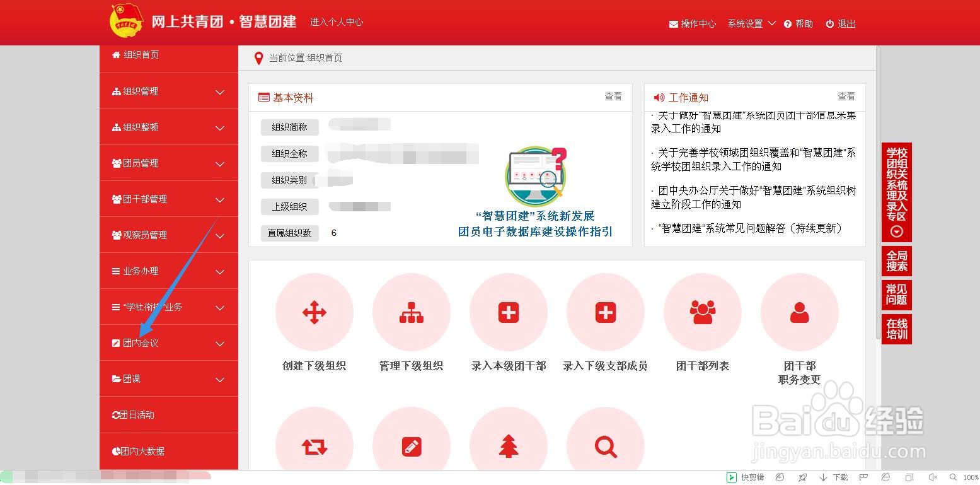Click the magnifier search circle icon

coord(605,447)
